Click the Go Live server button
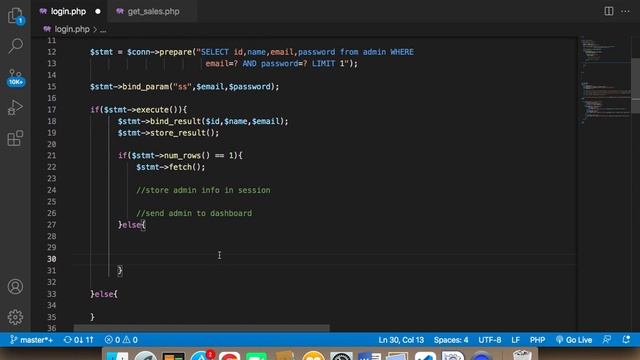 574,340
